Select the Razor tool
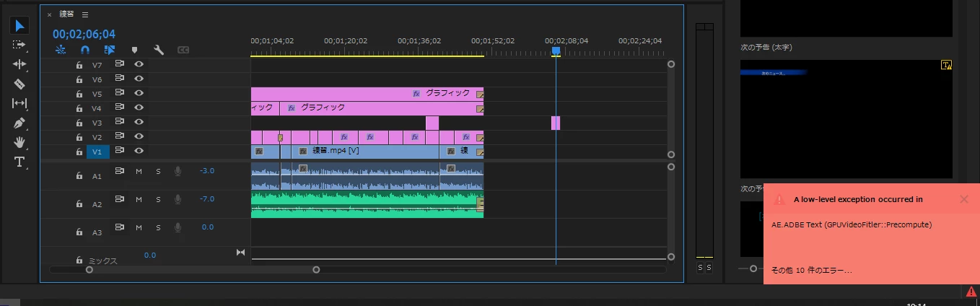Image resolution: width=980 pixels, height=306 pixels. 19,84
